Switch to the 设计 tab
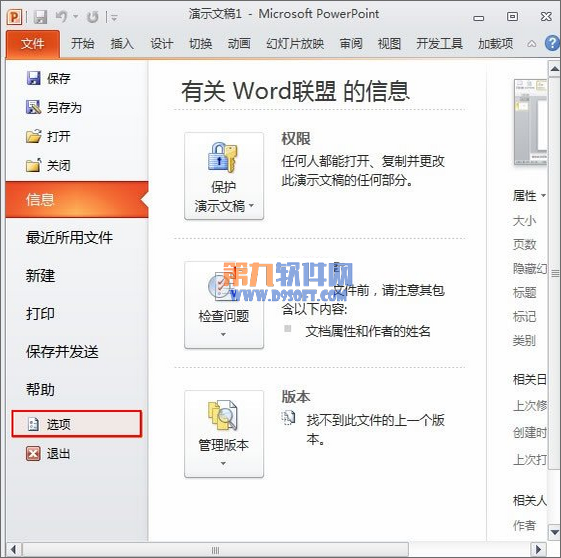 [x=161, y=44]
